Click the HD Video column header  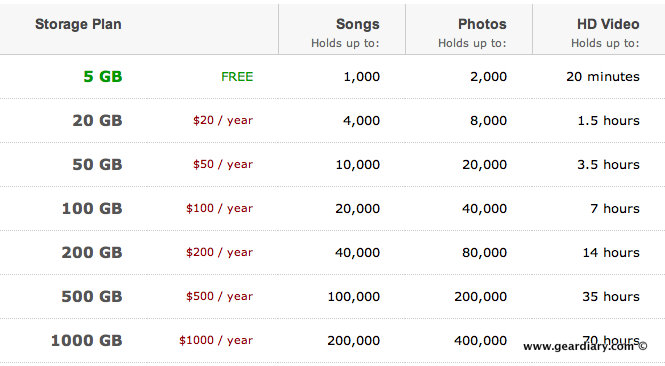pyautogui.click(x=608, y=24)
